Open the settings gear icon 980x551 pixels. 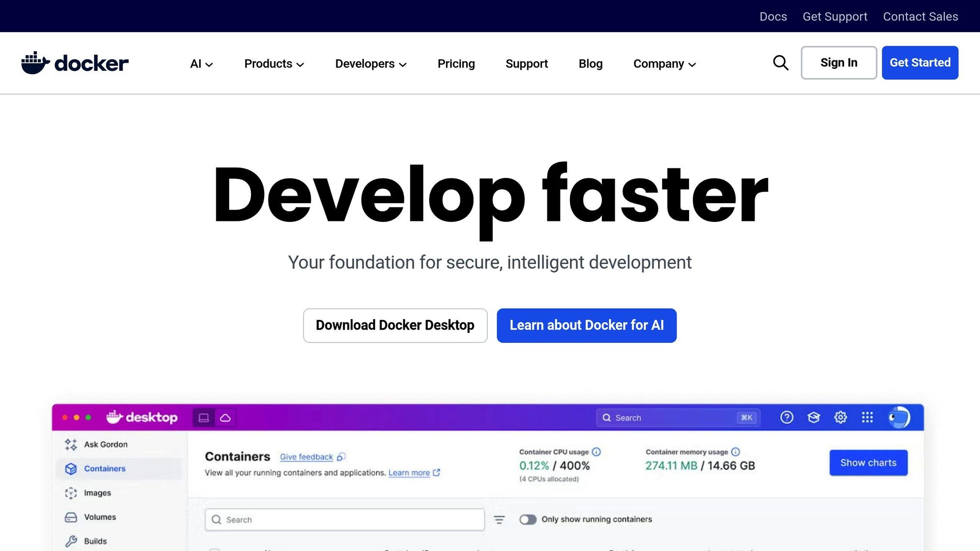tap(840, 418)
